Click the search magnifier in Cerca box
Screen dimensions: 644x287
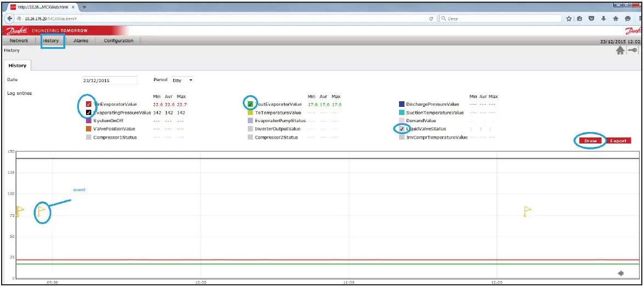click(x=443, y=19)
